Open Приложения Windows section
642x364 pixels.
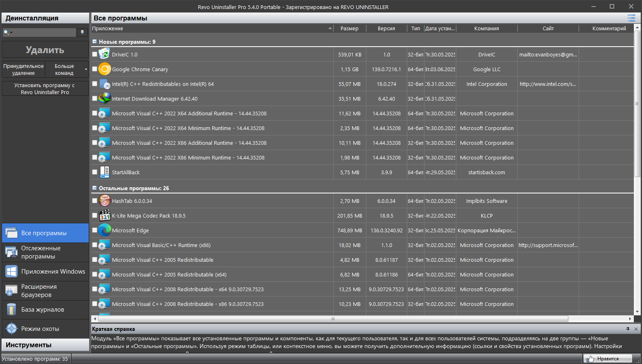45,272
